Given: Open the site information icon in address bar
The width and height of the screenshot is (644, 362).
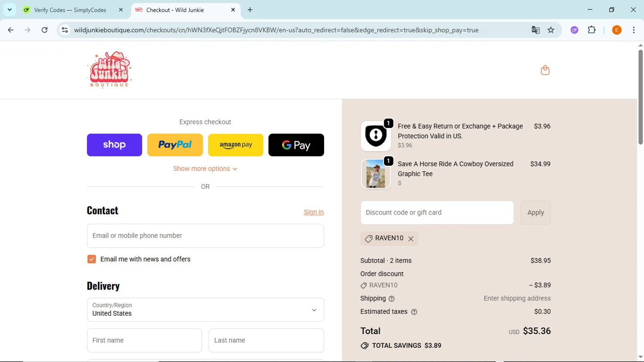Looking at the screenshot, I should tap(65, 30).
